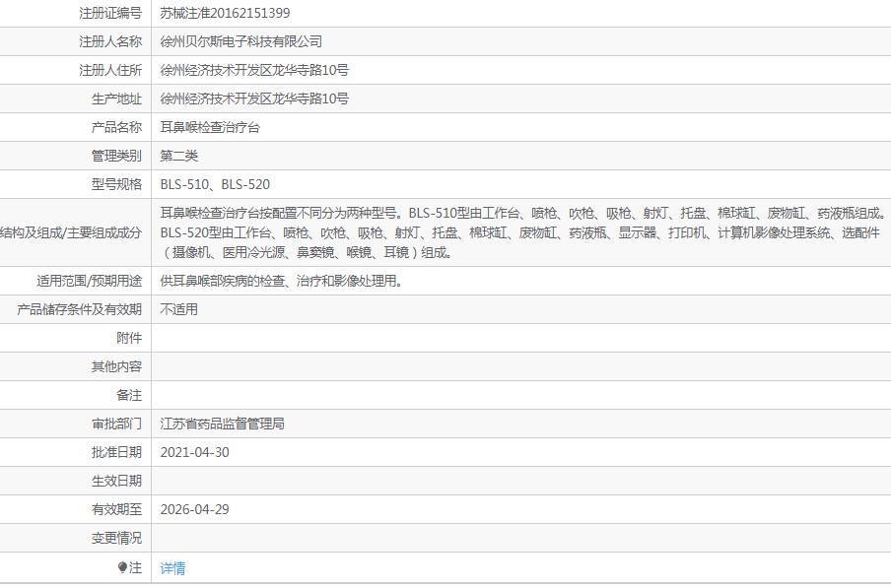Click the structure description paragraph starting 耳鼻喉检查治疗台按配置
This screenshot has width=891, height=588.
[x=523, y=232]
